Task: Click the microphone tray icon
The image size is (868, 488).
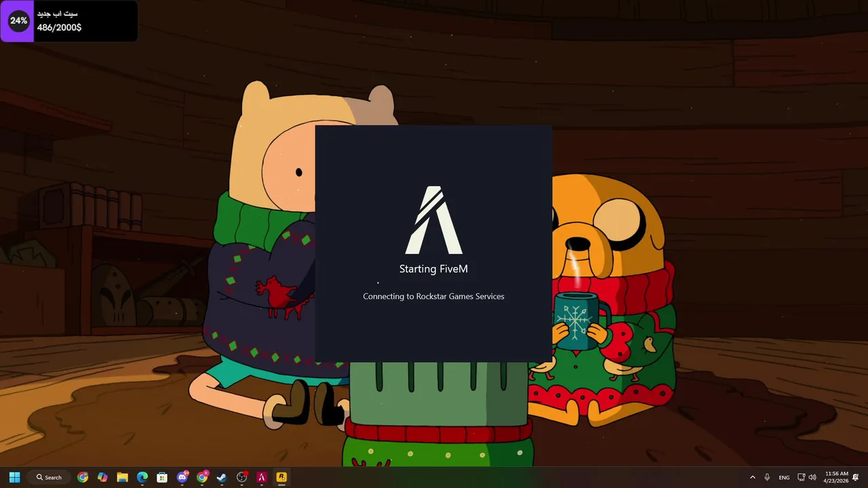Action: click(x=767, y=477)
